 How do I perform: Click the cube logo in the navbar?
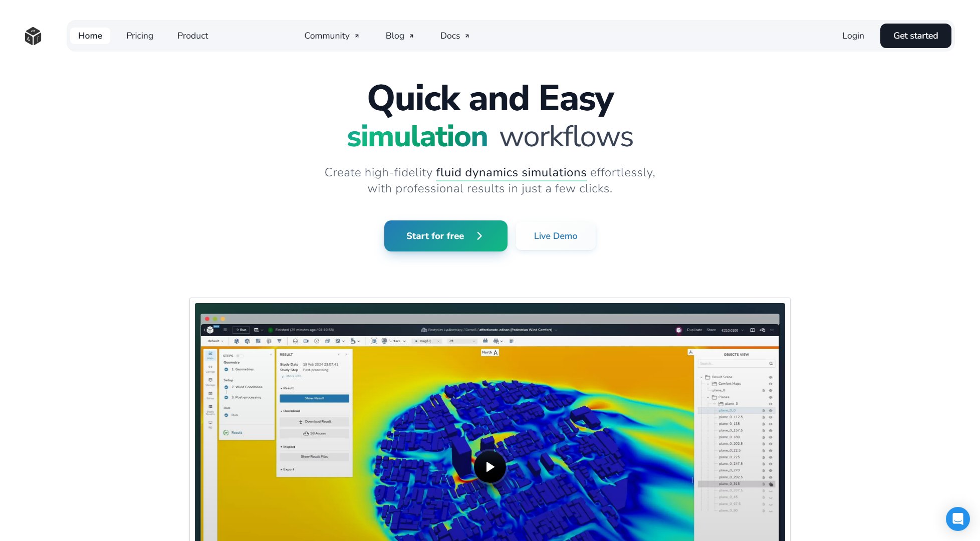[33, 36]
